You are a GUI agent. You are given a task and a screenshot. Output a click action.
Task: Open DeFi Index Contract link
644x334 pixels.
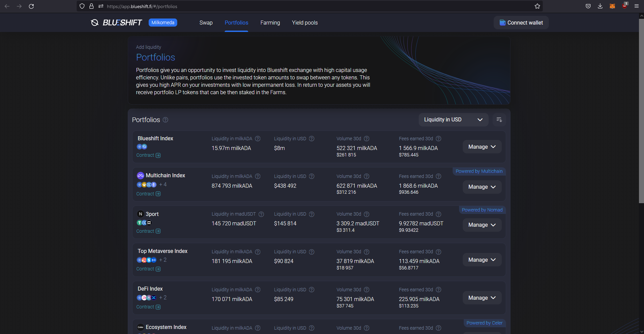point(148,307)
